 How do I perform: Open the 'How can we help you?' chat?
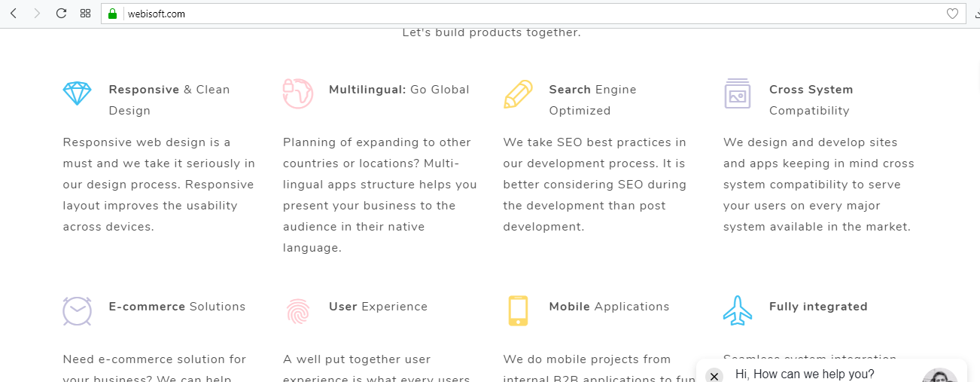(805, 374)
